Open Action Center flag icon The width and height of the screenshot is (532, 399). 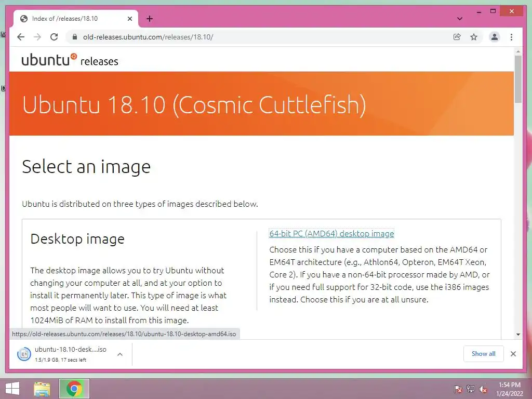click(458, 389)
